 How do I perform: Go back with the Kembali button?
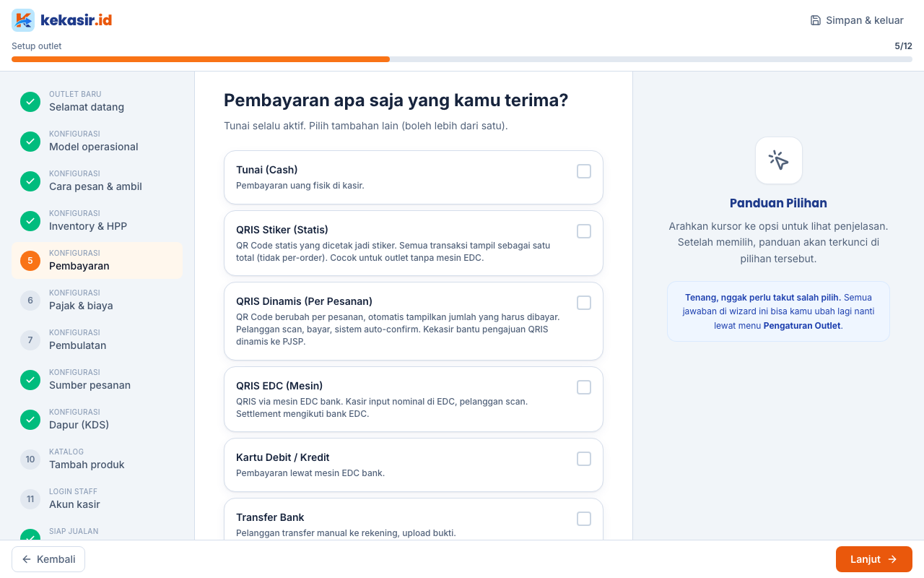pos(48,559)
